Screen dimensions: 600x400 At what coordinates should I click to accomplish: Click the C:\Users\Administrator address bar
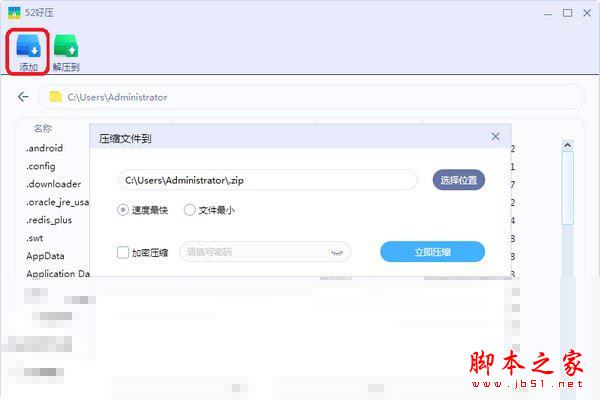(311, 97)
